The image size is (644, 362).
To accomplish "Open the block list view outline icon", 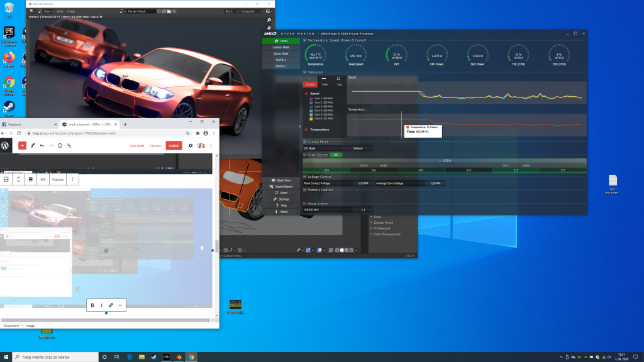I will [69, 146].
